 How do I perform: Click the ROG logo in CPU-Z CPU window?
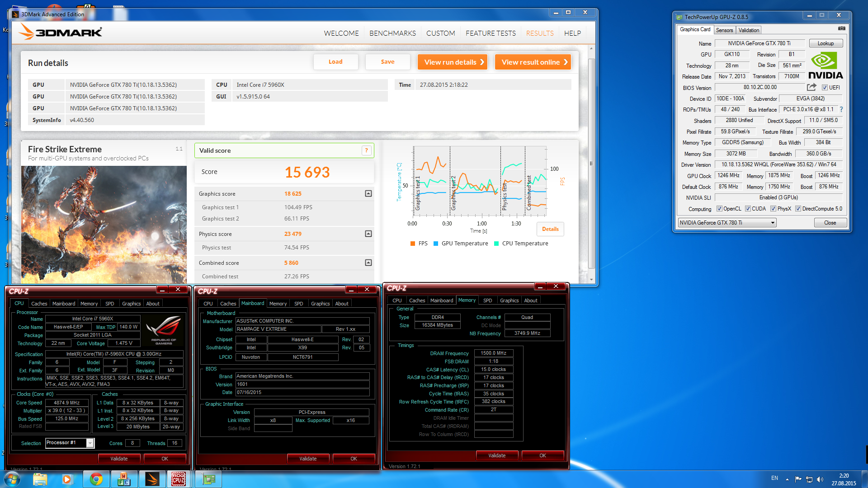164,331
